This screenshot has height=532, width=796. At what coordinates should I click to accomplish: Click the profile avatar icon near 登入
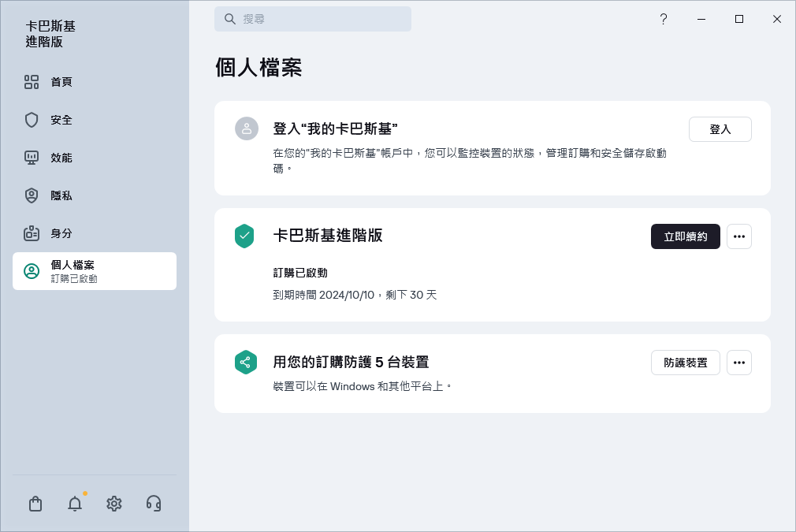tap(247, 128)
